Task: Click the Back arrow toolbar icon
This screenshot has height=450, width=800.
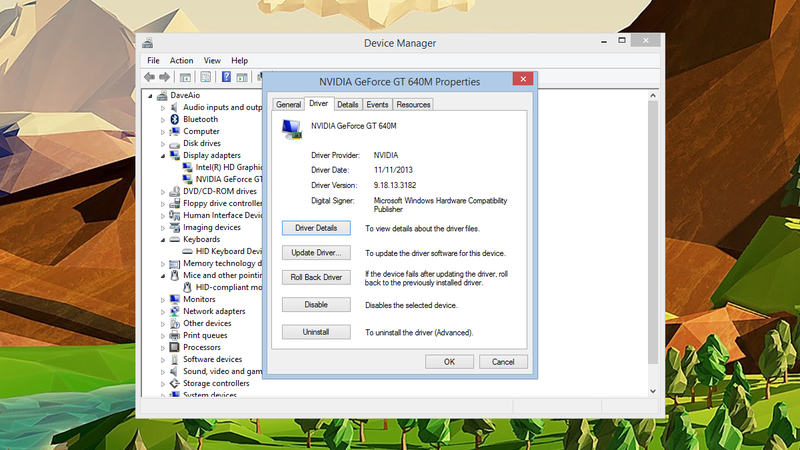Action: click(149, 77)
